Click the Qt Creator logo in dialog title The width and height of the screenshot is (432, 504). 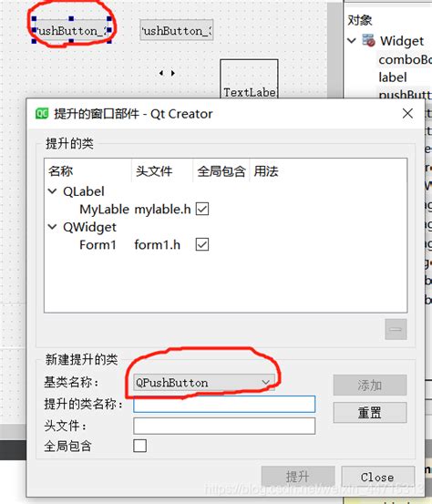42,113
